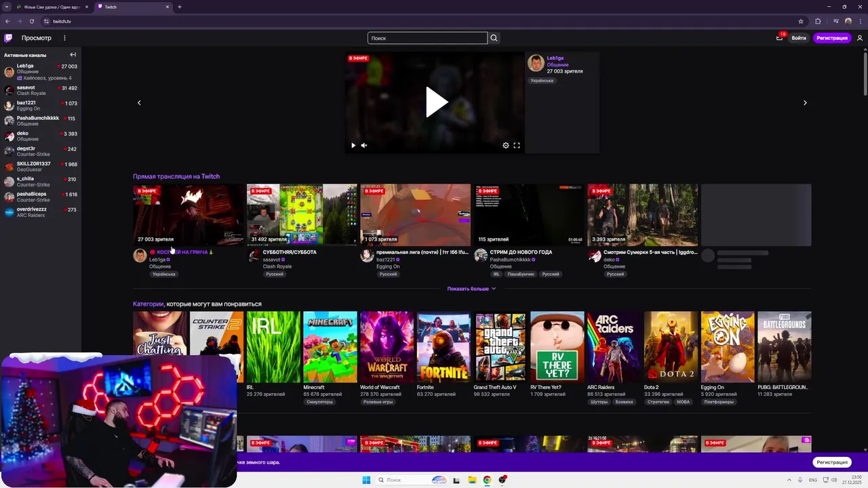
Task: Open the browser media control icon
Action: (x=835, y=21)
